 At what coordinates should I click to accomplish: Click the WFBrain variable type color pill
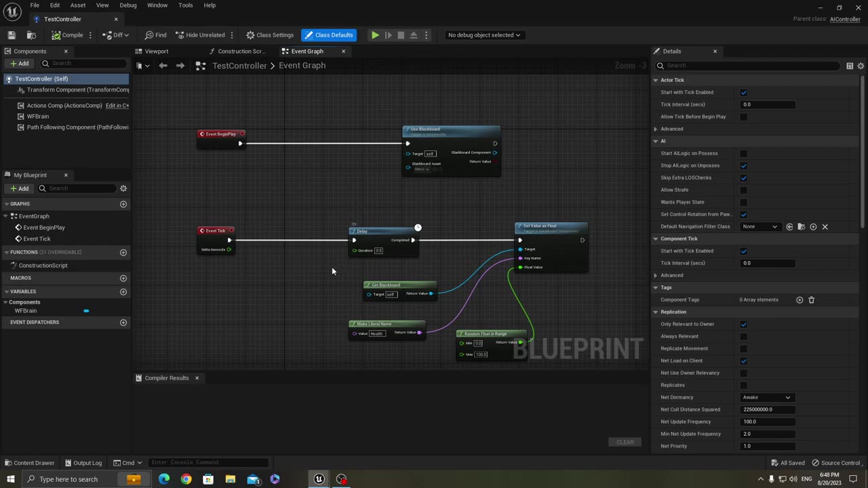click(86, 311)
